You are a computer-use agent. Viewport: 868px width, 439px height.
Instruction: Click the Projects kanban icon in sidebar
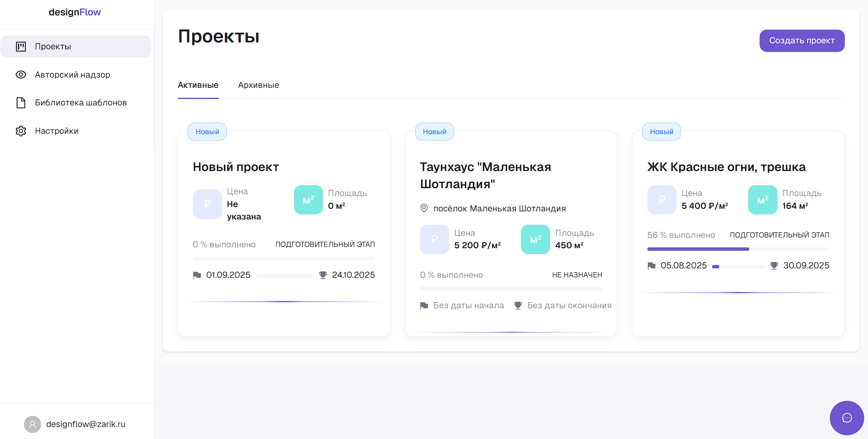21,47
